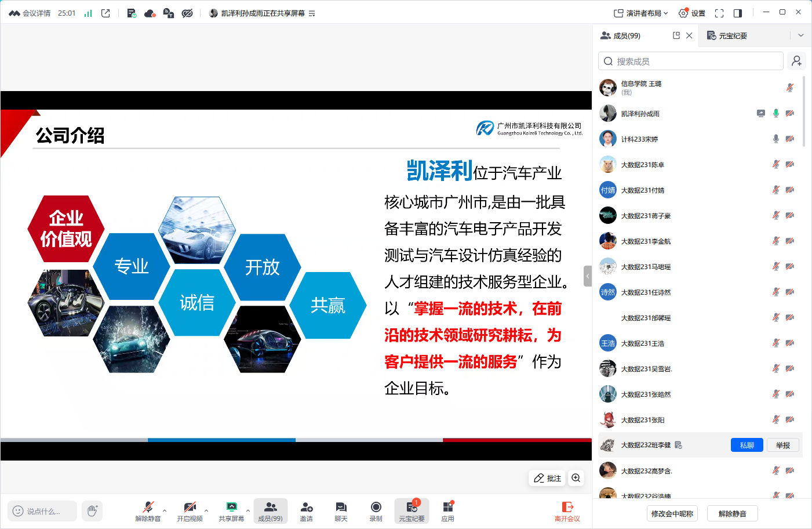Click 修改会中昵称 button
This screenshot has height=529, width=812.
coord(672,513)
